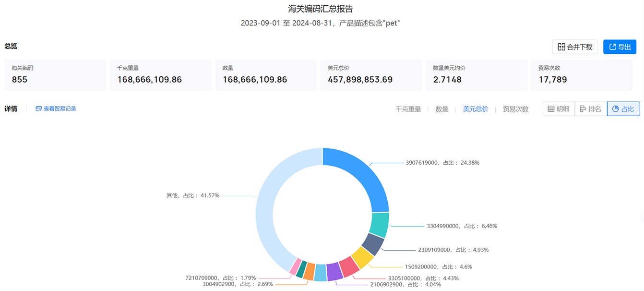Click the 海关编码汇总报告 title
Screen dimensions: 644x291
coord(321,9)
